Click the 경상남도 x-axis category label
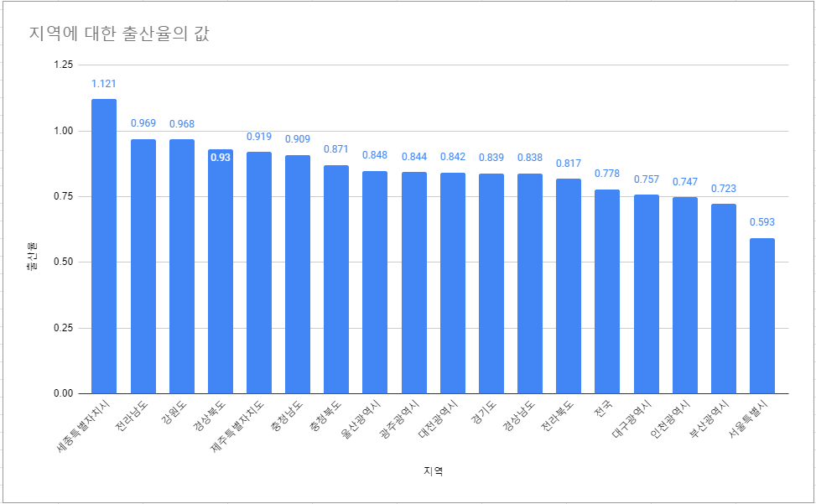This screenshot has height=504, width=816. [x=519, y=416]
